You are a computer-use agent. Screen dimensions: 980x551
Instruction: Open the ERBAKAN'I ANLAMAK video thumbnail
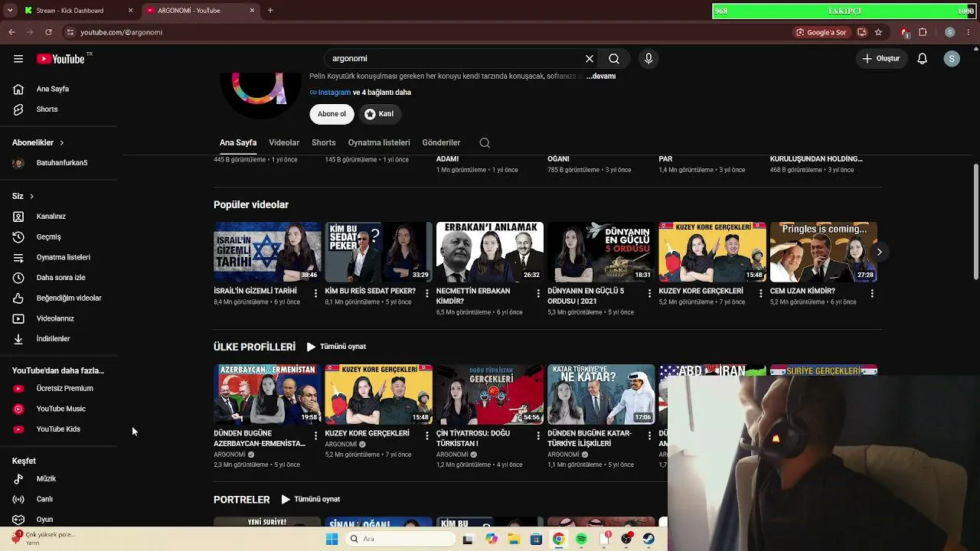(490, 252)
